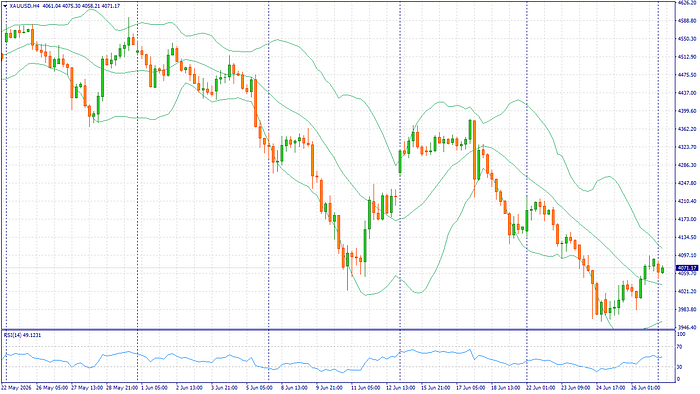Click the 2 Jun 13:00 time label
700x394 pixels.
[x=189, y=388]
